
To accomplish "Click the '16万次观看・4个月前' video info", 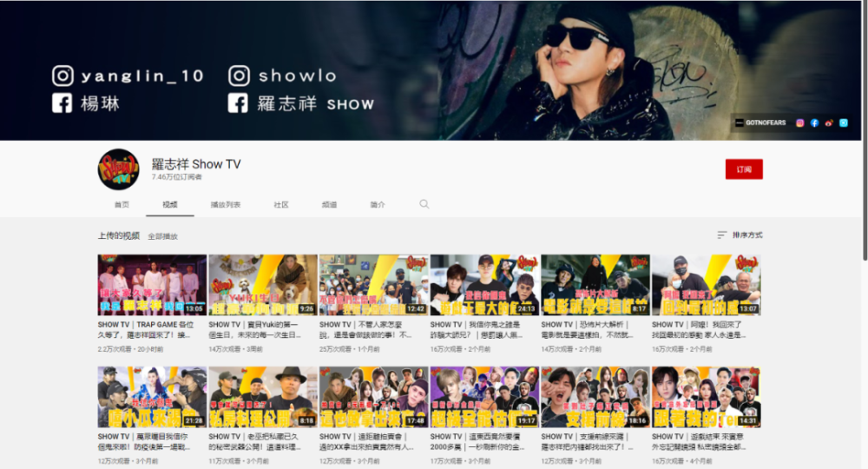I will [682, 461].
